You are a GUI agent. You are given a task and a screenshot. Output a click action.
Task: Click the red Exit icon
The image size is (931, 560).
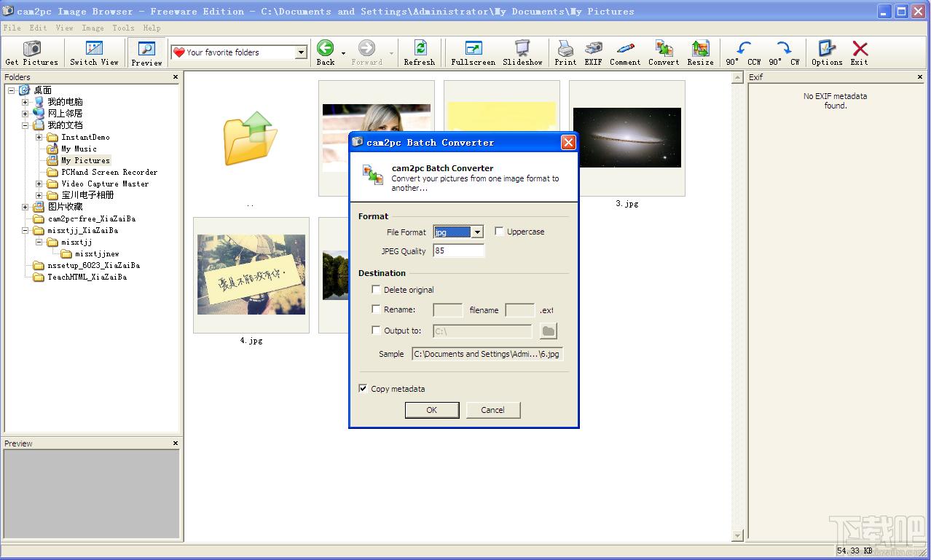[x=860, y=48]
